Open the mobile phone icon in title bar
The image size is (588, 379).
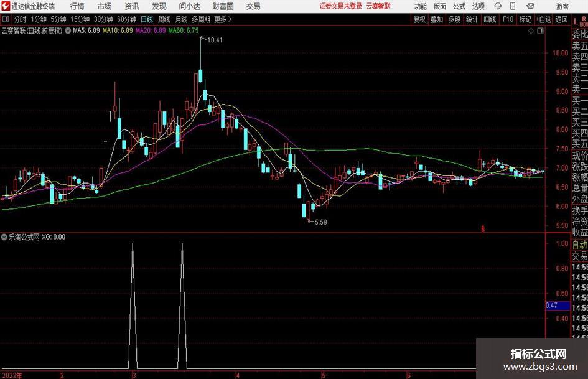tap(513, 6)
